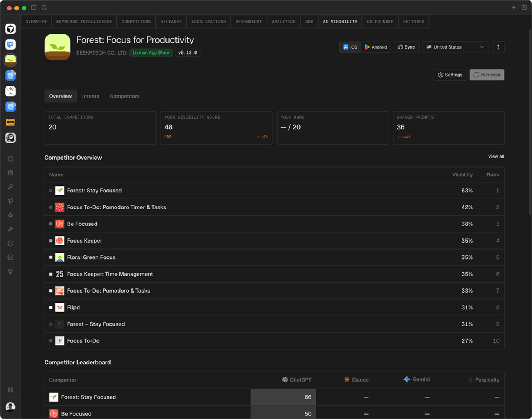The image size is (532, 419).
Task: Click the Claude column header in Leaderboard
Action: pos(356,380)
